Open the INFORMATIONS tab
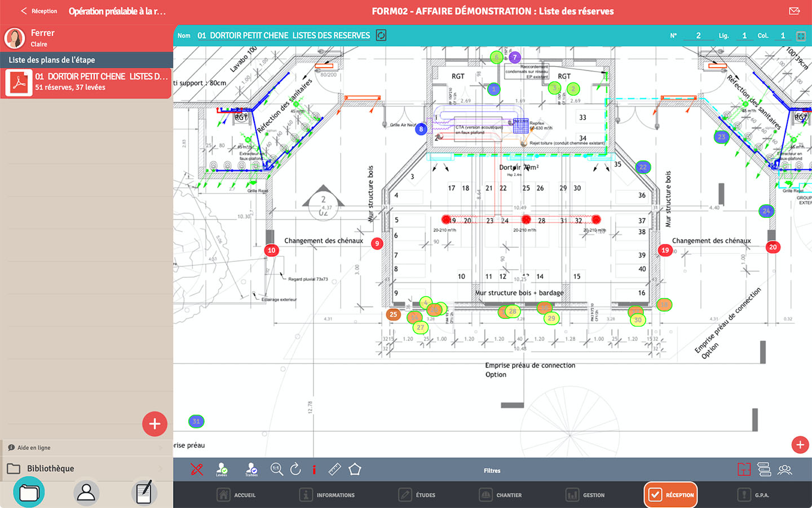 tap(327, 495)
